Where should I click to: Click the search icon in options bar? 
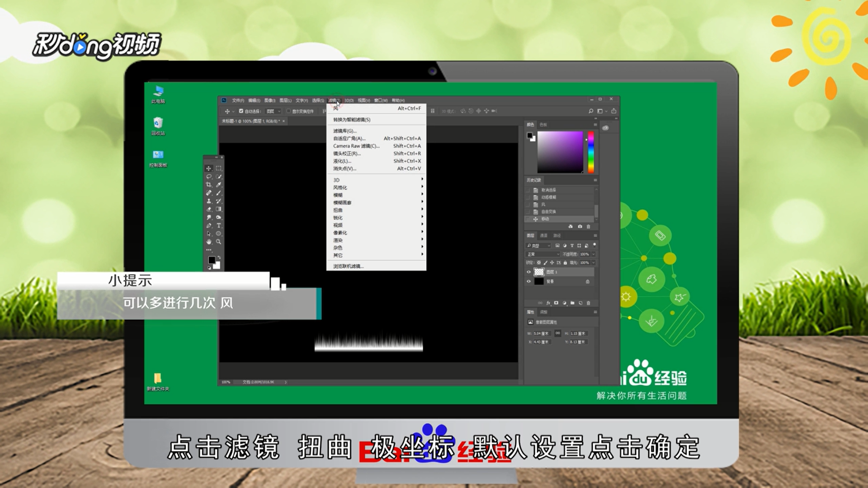click(x=590, y=111)
